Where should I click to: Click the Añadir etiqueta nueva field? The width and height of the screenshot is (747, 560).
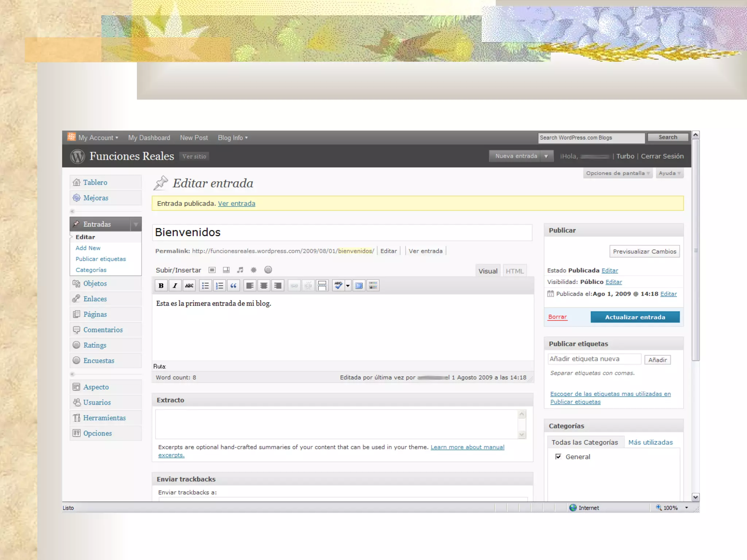click(594, 359)
